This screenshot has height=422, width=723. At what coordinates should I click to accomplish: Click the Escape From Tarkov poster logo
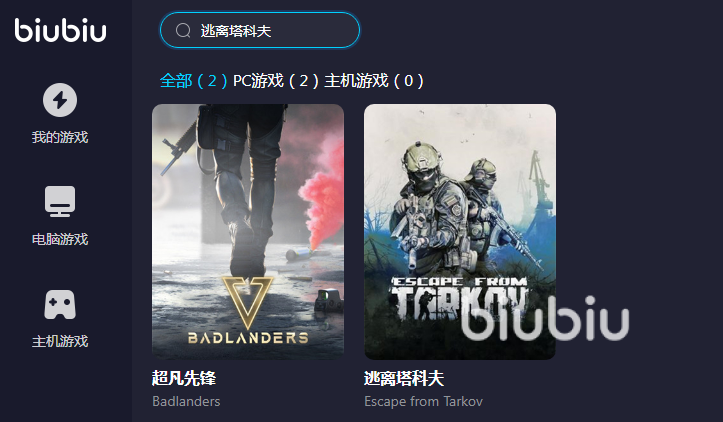pyautogui.click(x=459, y=298)
